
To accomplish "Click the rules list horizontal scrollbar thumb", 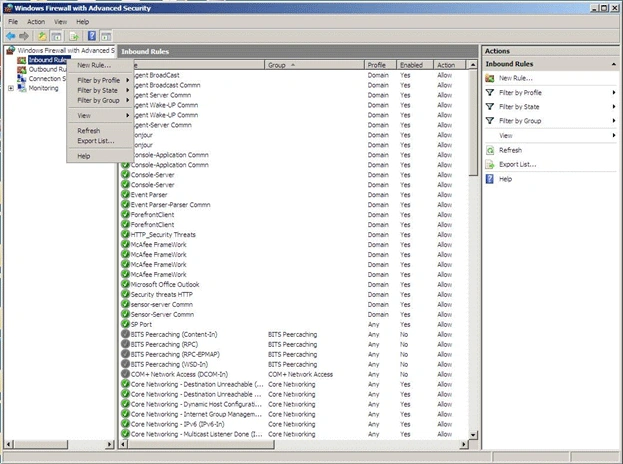I will 201,444.
